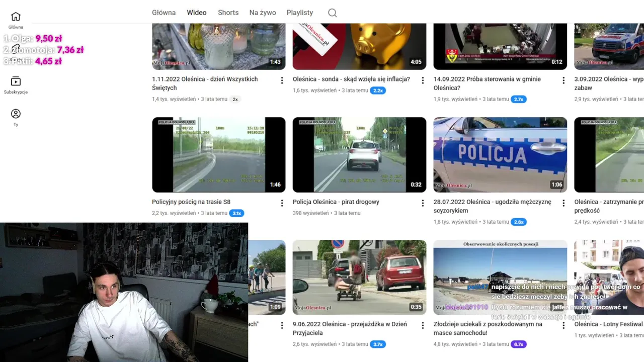The image size is (644, 362).
Task: Open menu for 'Policyjny pościg na trasie S8'
Action: [282, 203]
